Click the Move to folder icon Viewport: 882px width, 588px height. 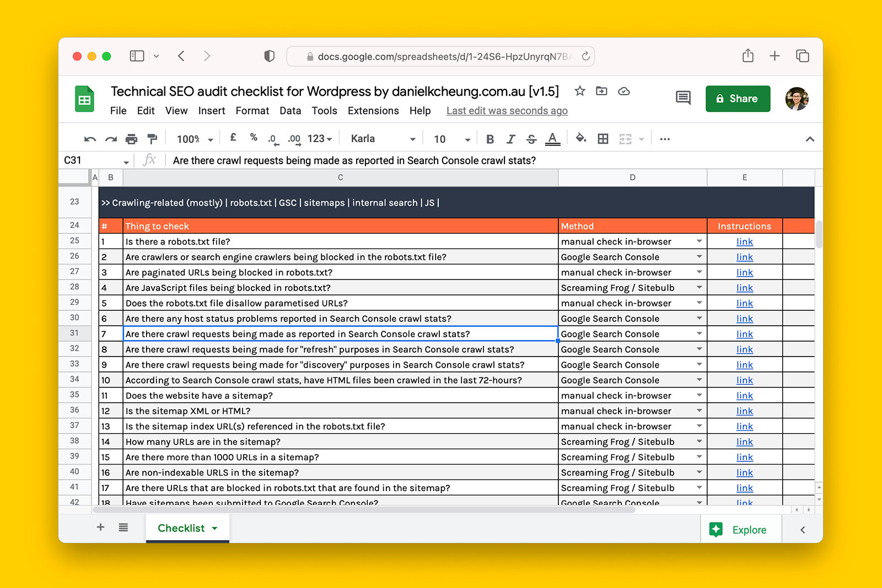coord(601,91)
